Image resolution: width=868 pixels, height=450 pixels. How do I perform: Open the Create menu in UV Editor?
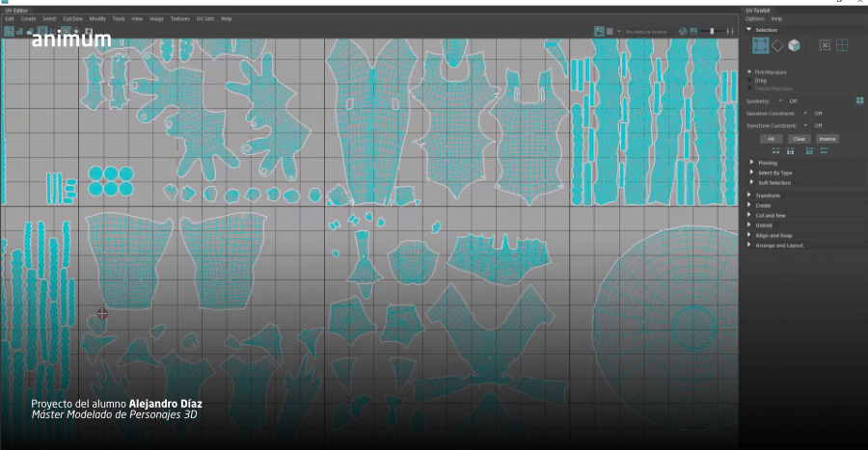[28, 19]
